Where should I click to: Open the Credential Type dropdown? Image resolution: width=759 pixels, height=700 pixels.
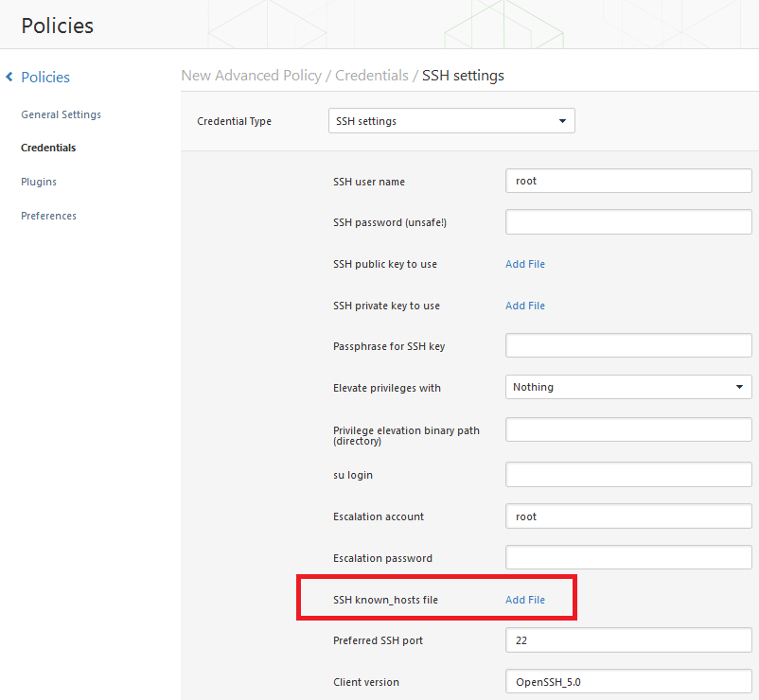click(451, 121)
